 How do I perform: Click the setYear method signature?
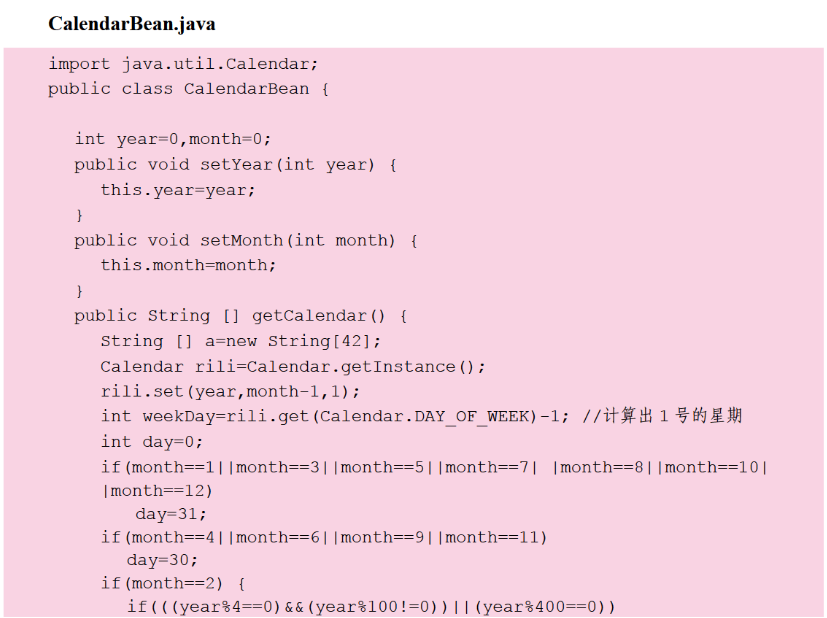pos(235,164)
